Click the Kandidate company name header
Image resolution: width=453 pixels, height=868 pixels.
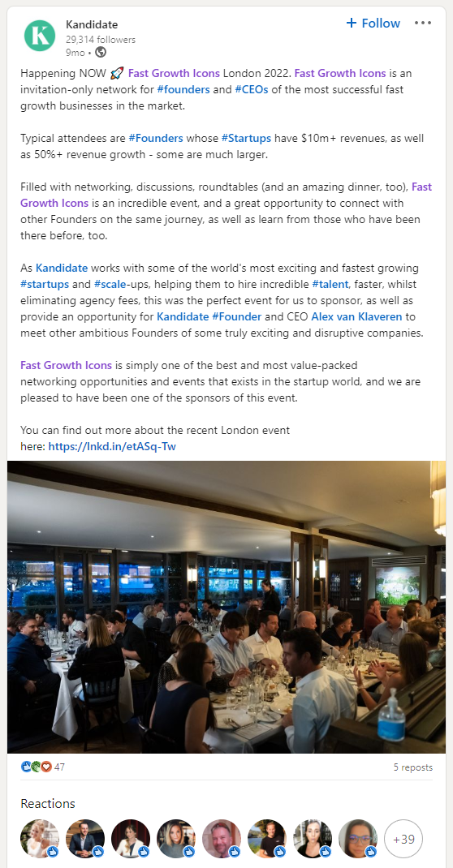[x=92, y=24]
